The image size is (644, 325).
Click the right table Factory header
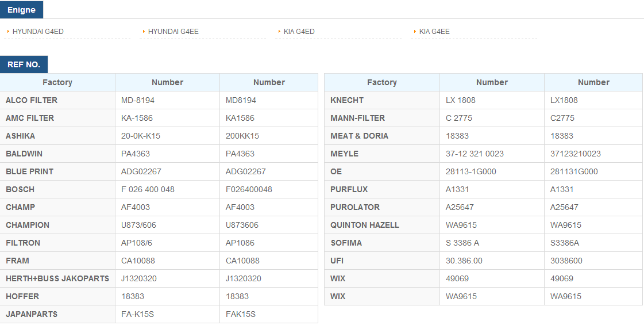click(382, 82)
